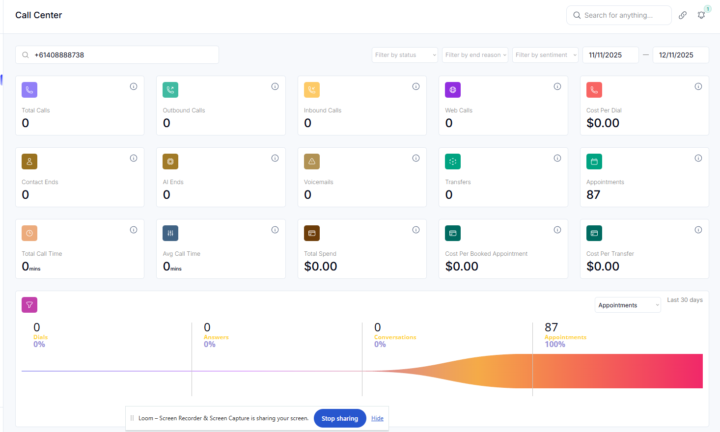Select the 11/11/2025 start date field
This screenshot has width=720, height=432.
(610, 55)
